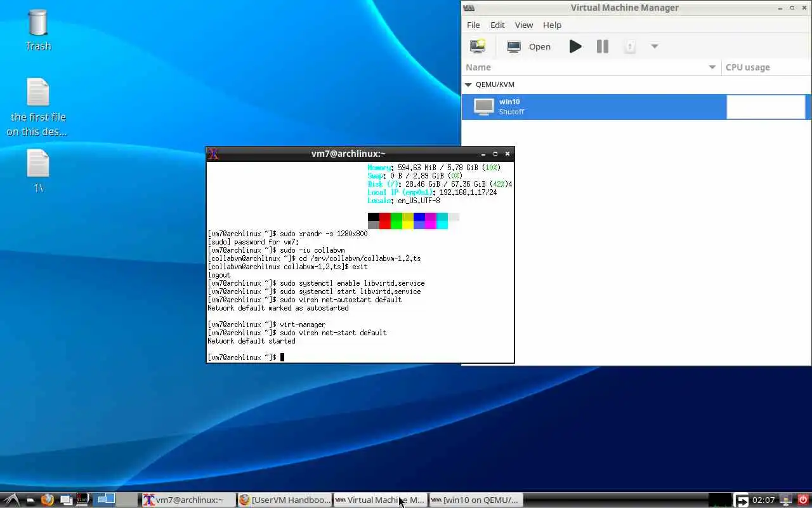Click the xterm icon in terminal title bar
Image resolution: width=812 pixels, height=508 pixels.
pyautogui.click(x=214, y=154)
